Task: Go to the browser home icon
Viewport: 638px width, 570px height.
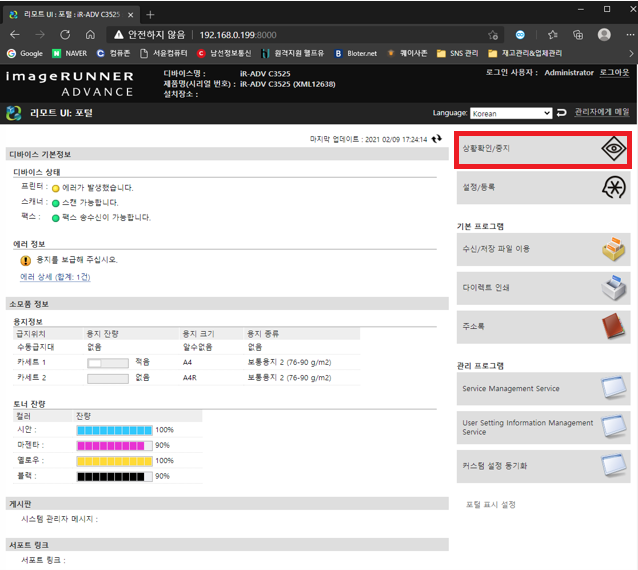Action: [x=90, y=35]
